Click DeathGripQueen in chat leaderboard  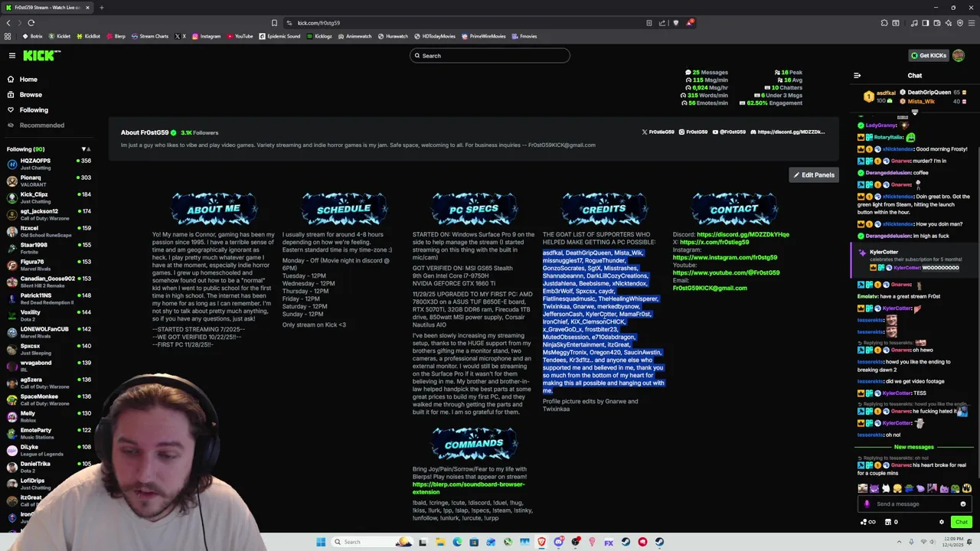[x=929, y=93]
